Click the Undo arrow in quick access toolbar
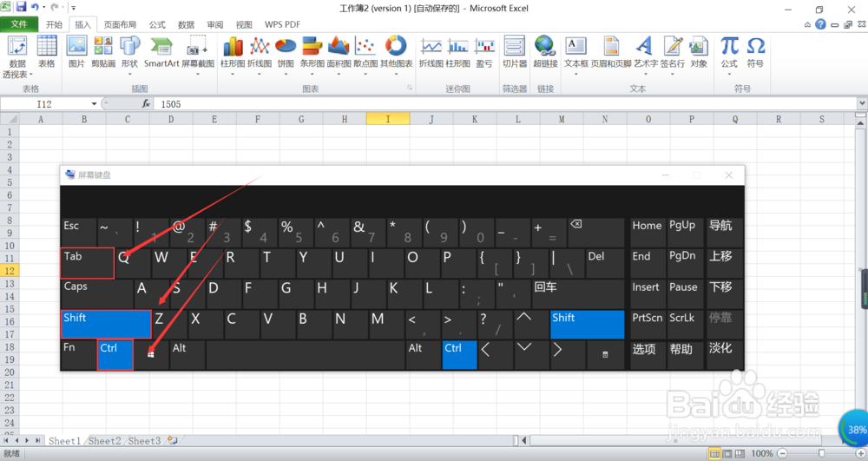 click(x=35, y=7)
